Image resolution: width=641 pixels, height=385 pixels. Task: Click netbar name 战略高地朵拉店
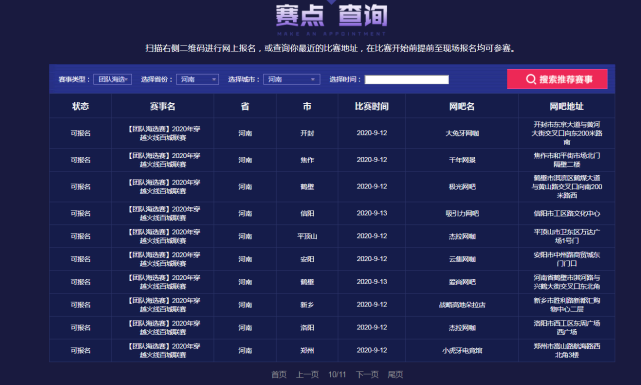click(462, 305)
